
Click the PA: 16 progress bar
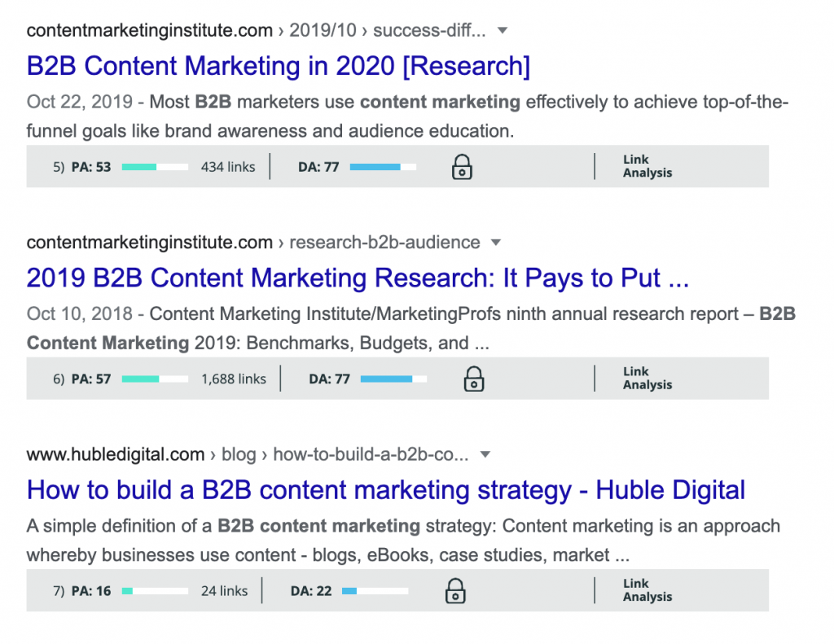click(155, 591)
